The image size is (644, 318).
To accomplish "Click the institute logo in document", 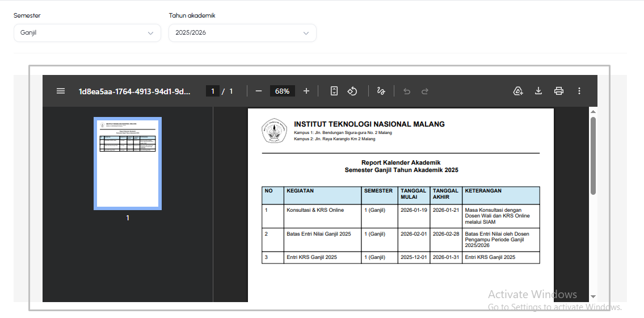I will (x=274, y=131).
